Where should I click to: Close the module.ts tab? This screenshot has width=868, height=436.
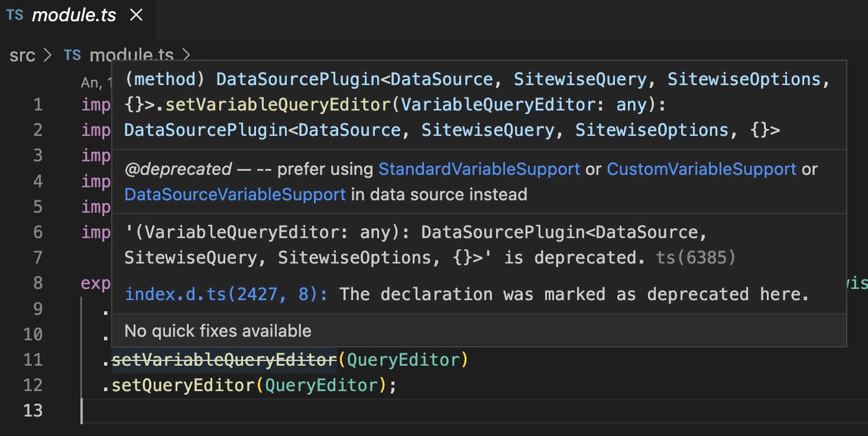(137, 15)
